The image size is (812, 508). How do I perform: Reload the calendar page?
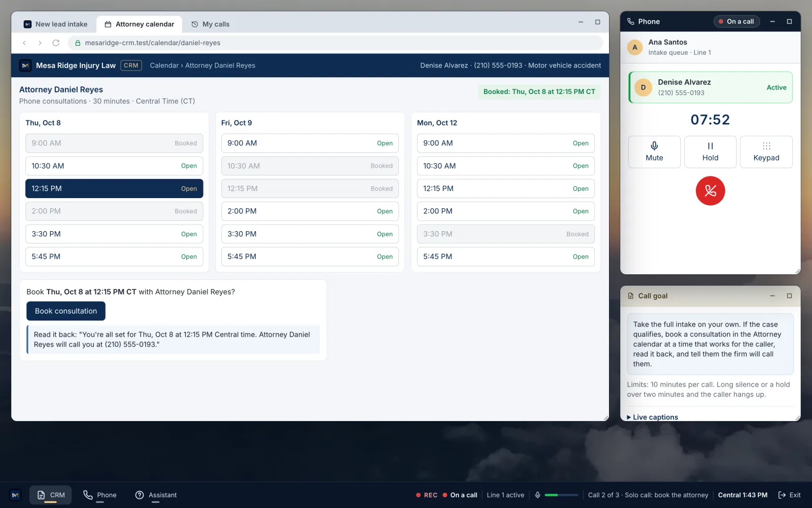tap(56, 43)
